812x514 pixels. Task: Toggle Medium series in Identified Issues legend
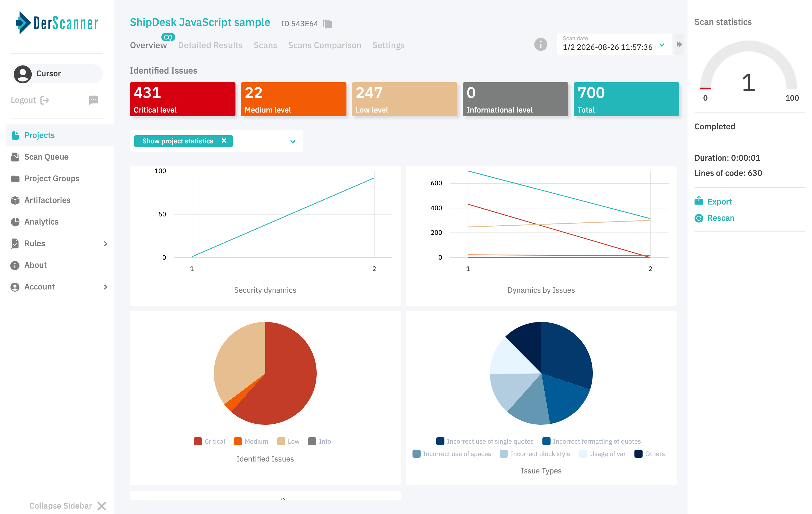251,441
